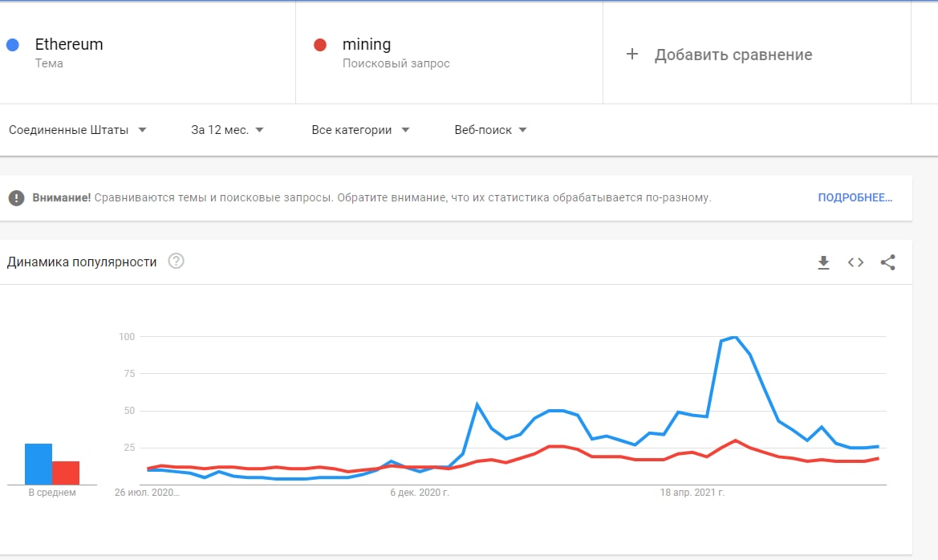Download the popularity chart data as CSV

point(823,262)
